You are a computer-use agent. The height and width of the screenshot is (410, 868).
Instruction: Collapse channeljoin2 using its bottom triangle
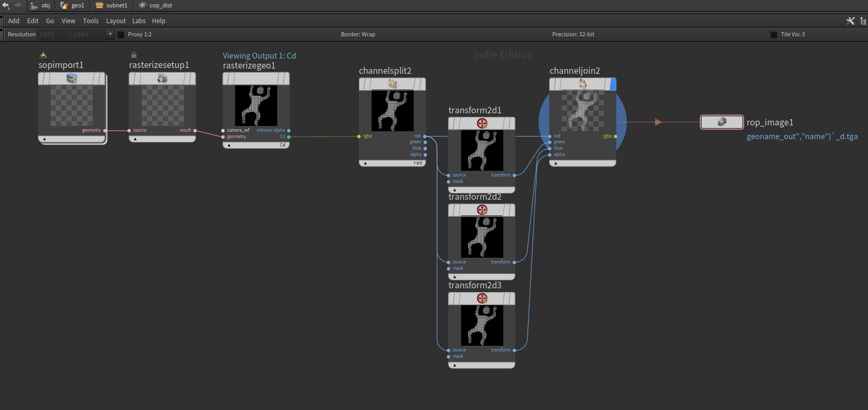pos(555,163)
